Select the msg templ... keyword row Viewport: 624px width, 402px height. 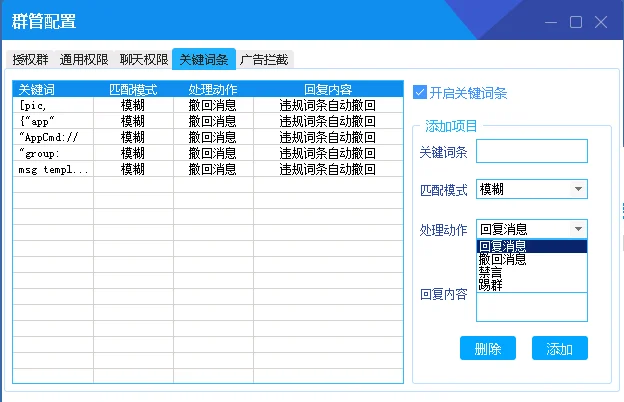208,169
